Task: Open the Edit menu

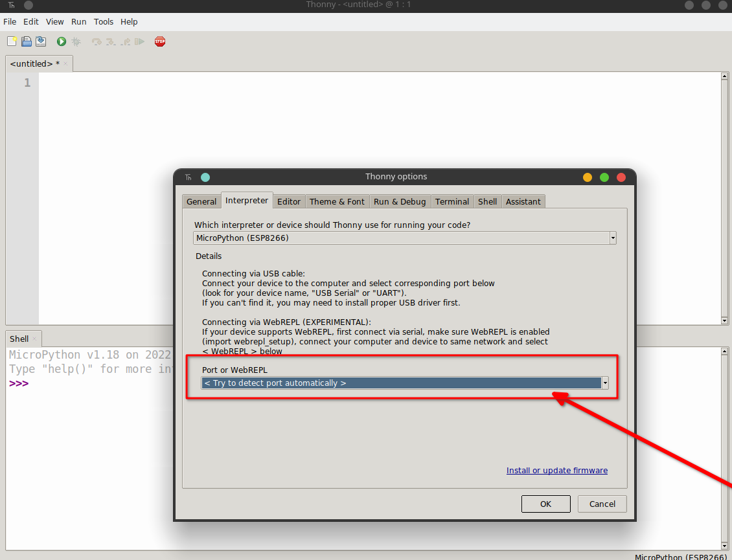Action: (x=31, y=22)
